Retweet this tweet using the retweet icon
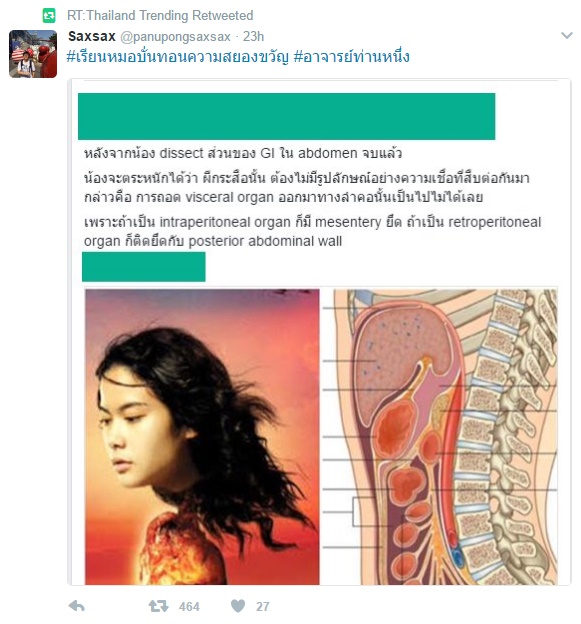This screenshot has width=581, height=624. tap(158, 606)
